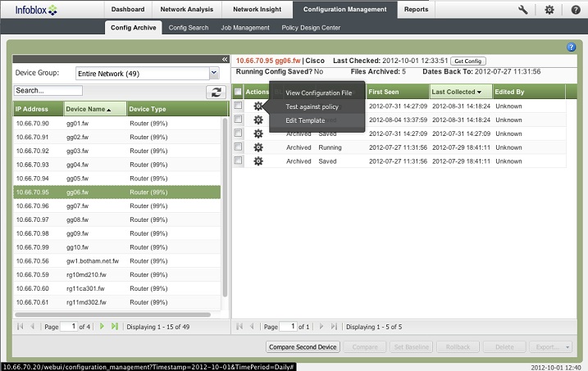This screenshot has width=588, height=371.
Task: Select View Configuration File menu option
Action: [x=318, y=93]
